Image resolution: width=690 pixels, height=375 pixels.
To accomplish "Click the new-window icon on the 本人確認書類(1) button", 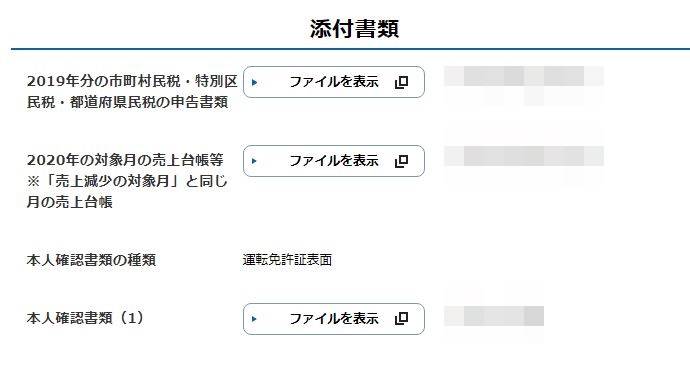I will (x=401, y=319).
